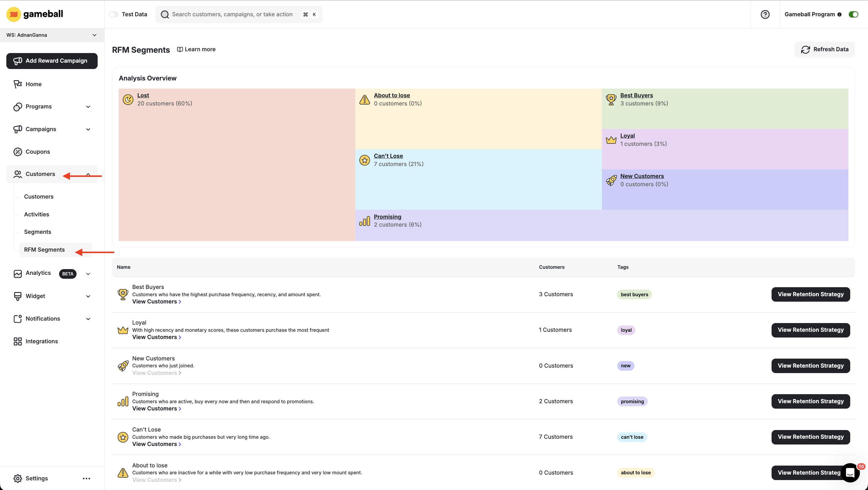Open Integrations via the grid icon
Viewport: 868px width, 490px height.
pos(18,341)
